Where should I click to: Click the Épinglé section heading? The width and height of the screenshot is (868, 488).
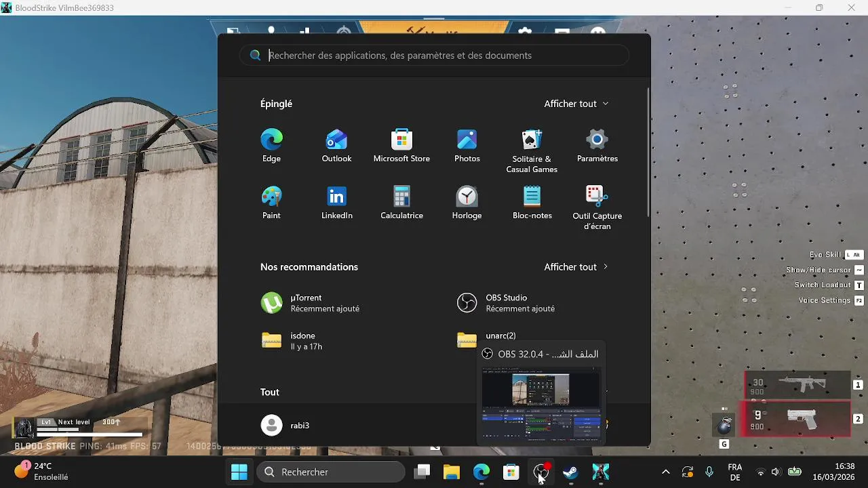pos(276,104)
